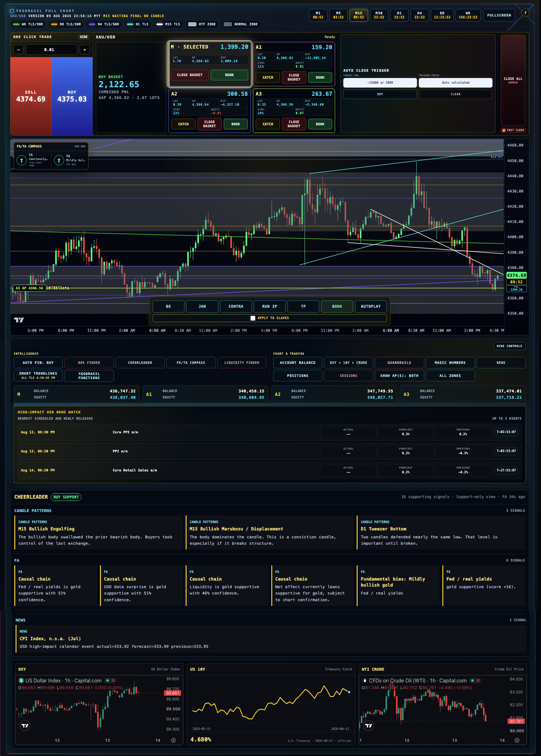
Task: Click the BE chart action button
Action: pos(168,306)
